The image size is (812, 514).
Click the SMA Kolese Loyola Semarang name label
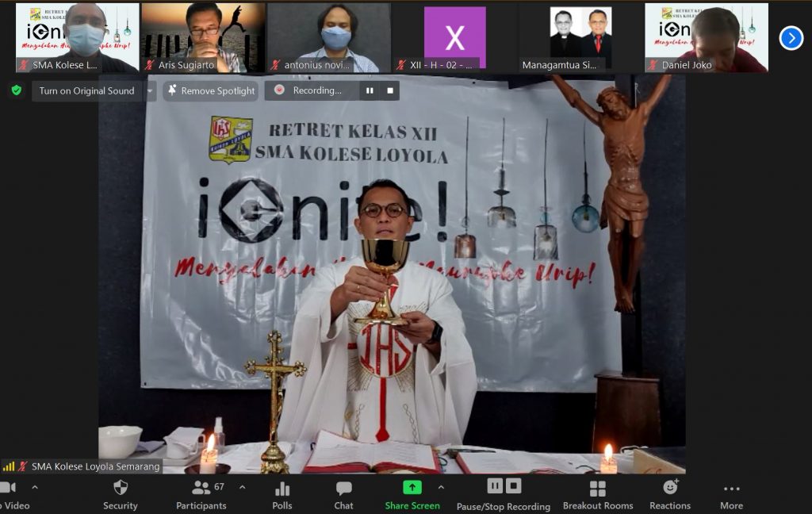(x=96, y=466)
